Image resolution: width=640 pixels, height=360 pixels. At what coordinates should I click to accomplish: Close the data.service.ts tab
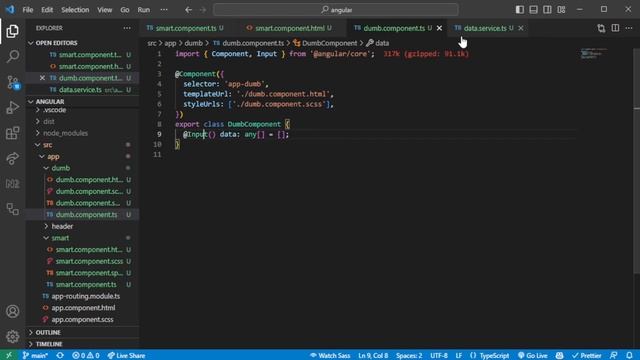pyautogui.click(x=521, y=28)
